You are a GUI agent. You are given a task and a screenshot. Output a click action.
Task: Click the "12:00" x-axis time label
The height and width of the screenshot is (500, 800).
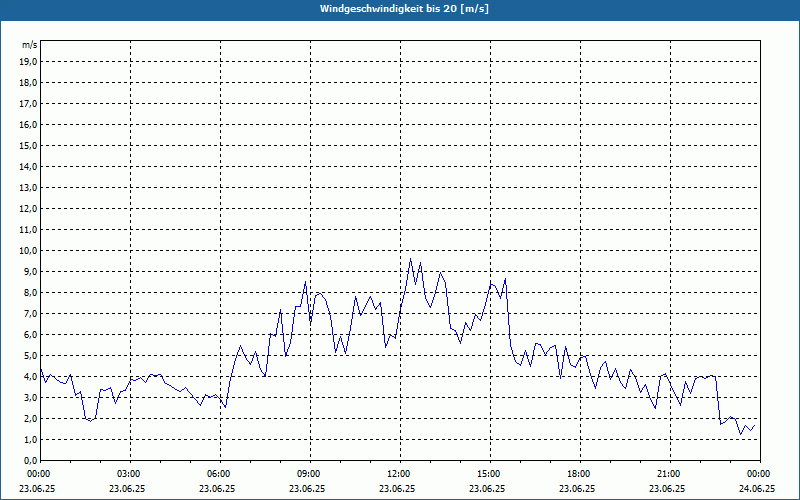(400, 474)
